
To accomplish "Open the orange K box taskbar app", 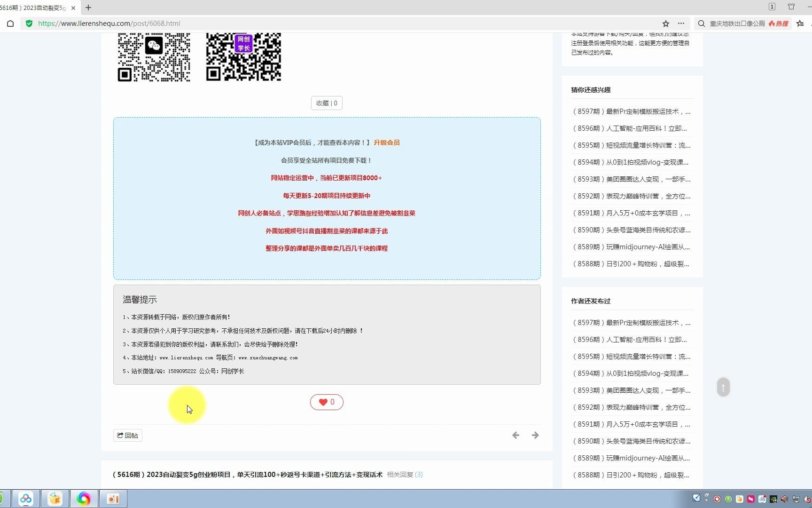I will [x=55, y=499].
